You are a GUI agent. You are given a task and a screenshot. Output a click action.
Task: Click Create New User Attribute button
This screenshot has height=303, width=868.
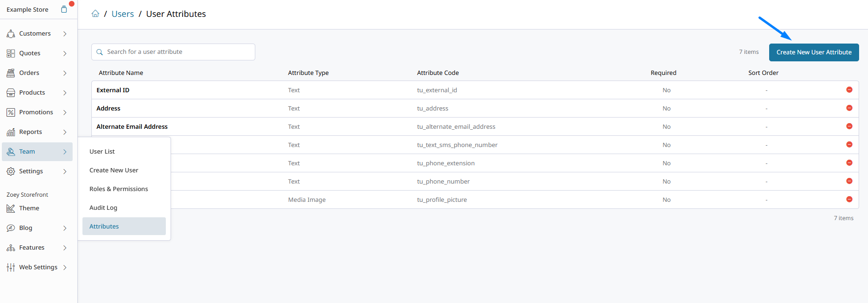(x=814, y=52)
